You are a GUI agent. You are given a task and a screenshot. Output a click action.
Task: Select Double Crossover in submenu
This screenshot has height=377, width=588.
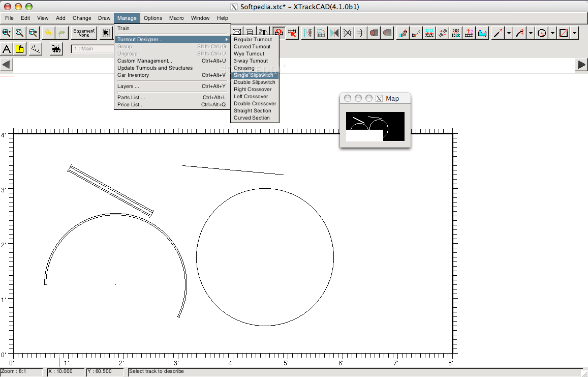tap(255, 104)
